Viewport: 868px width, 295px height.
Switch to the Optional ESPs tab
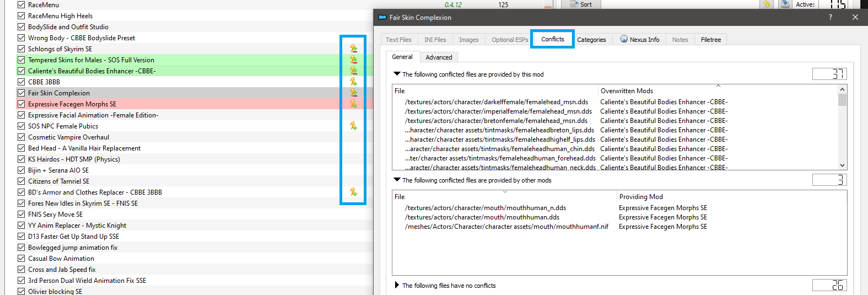point(510,40)
